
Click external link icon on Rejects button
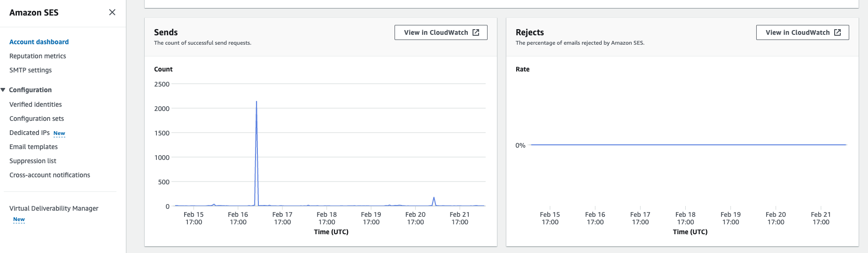pyautogui.click(x=837, y=32)
